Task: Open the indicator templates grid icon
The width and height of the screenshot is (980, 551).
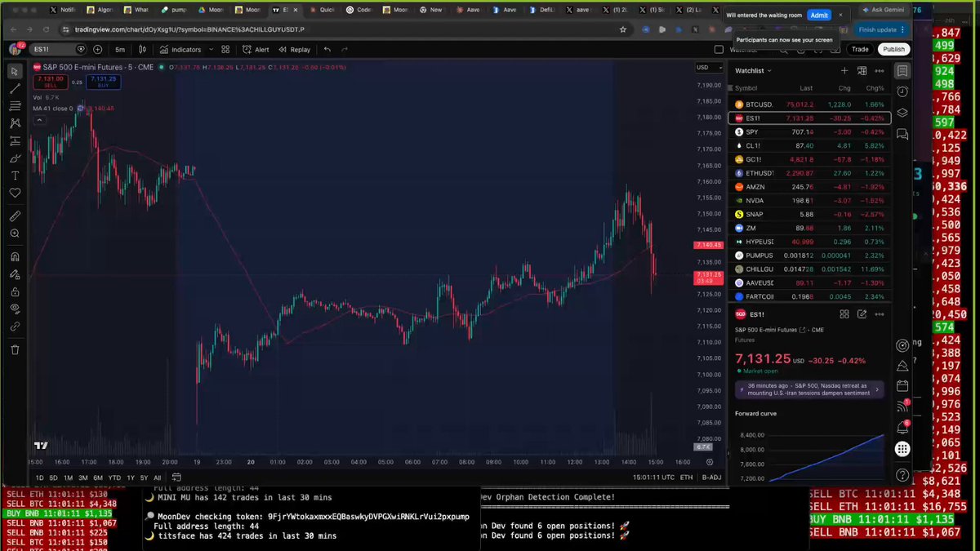Action: pyautogui.click(x=225, y=49)
